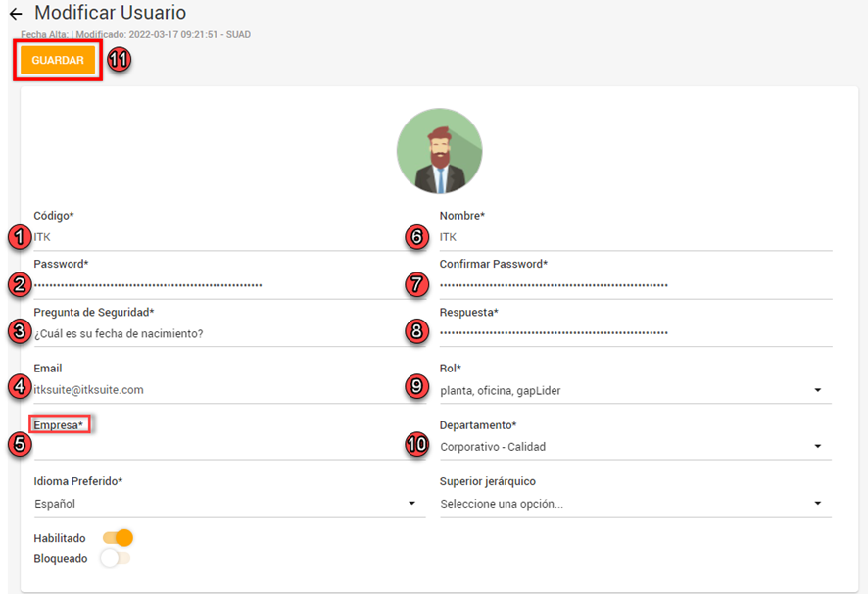Click red annotation marker number 11
This screenshot has width=868, height=594.
coord(119,60)
